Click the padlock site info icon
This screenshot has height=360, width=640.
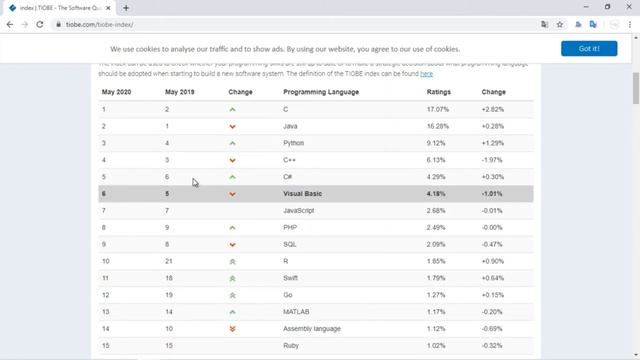coord(58,24)
